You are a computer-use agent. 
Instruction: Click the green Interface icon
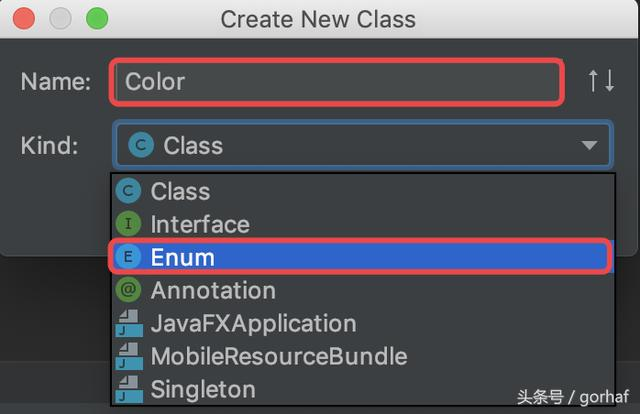pos(128,224)
